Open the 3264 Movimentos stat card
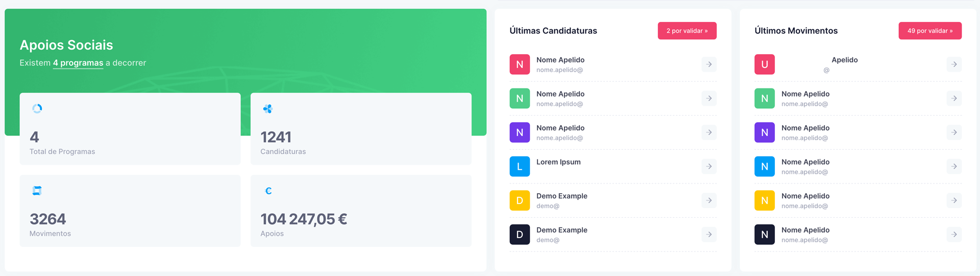Viewport: 980px width, 276px height. [130, 211]
